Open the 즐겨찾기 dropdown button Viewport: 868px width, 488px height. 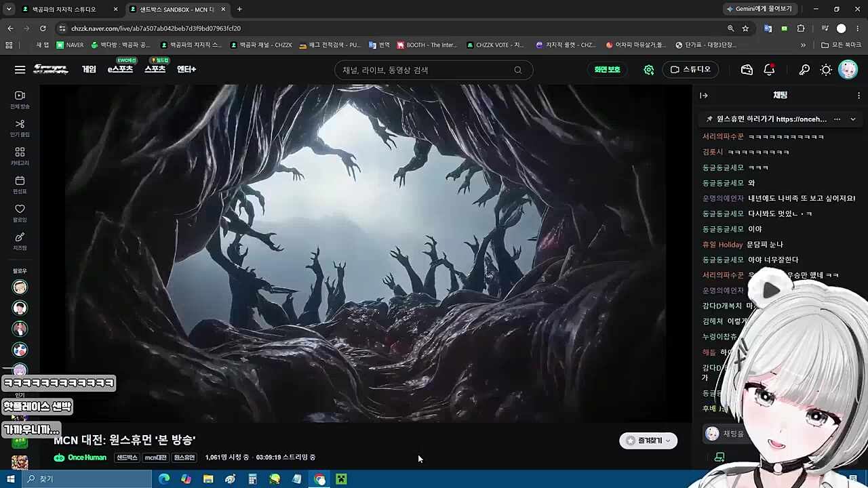[648, 441]
